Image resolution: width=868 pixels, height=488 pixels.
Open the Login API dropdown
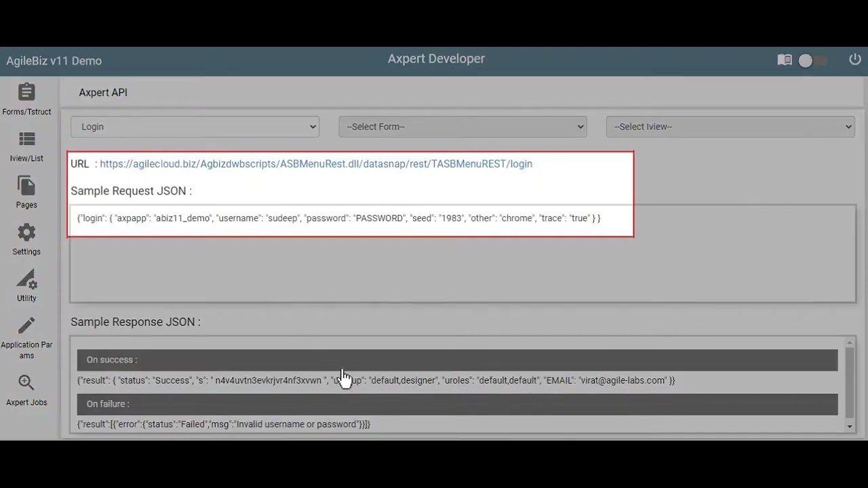tap(195, 127)
